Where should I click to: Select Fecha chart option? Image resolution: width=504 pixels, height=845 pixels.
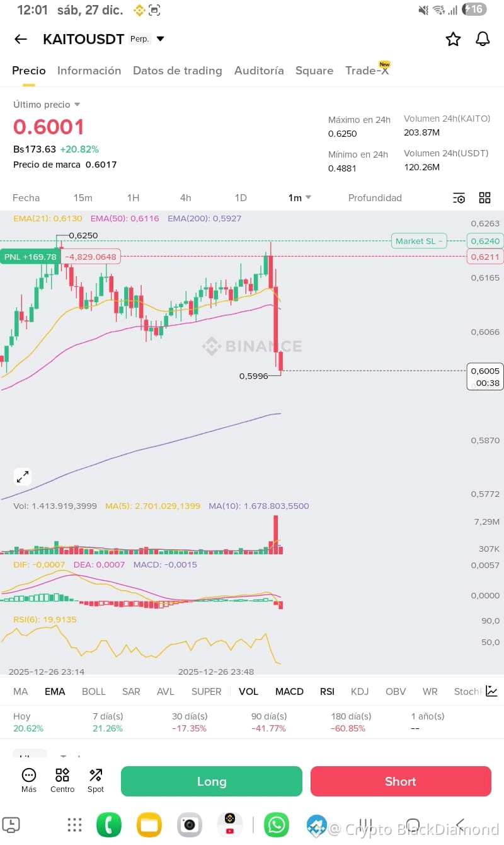pyautogui.click(x=26, y=198)
